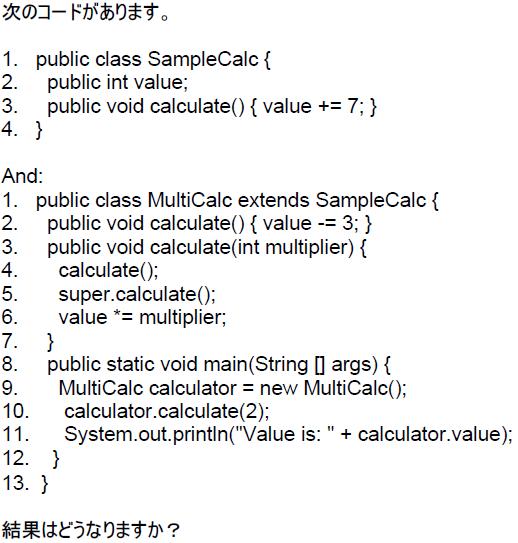Click the Japanese heading text at top
The width and height of the screenshot is (518, 543).
pyautogui.click(x=86, y=12)
